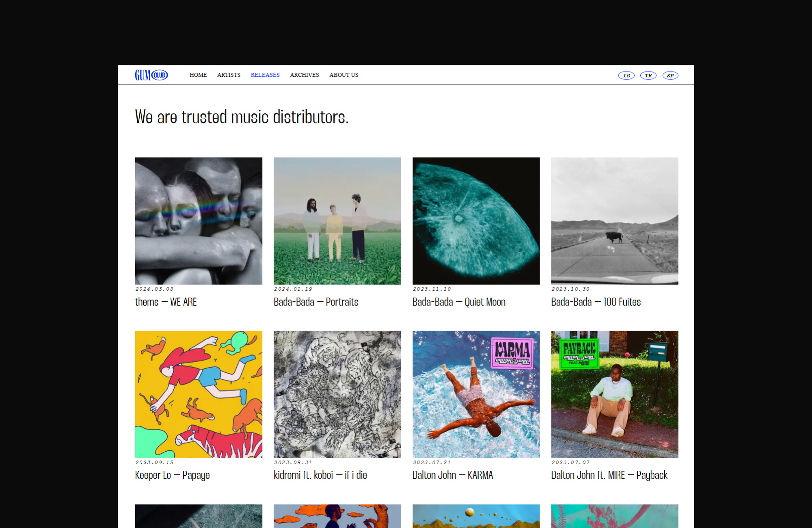The height and width of the screenshot is (528, 812).
Task: Open thems WE ARE cover art
Action: (199, 221)
